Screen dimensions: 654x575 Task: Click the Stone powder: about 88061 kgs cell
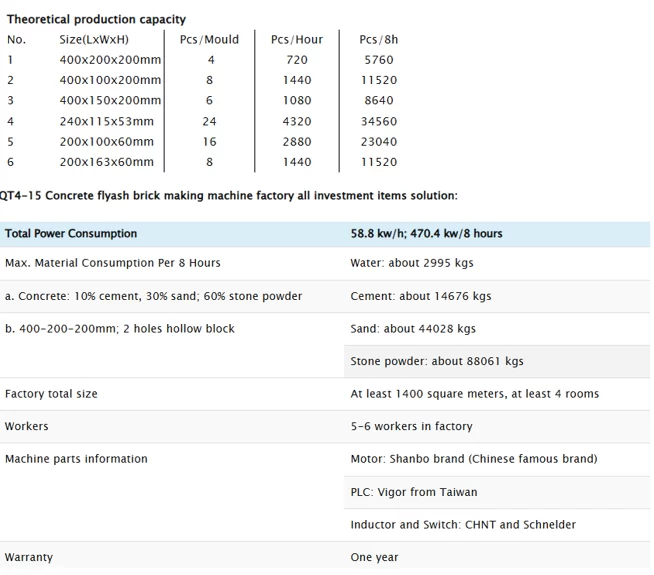pos(437,361)
